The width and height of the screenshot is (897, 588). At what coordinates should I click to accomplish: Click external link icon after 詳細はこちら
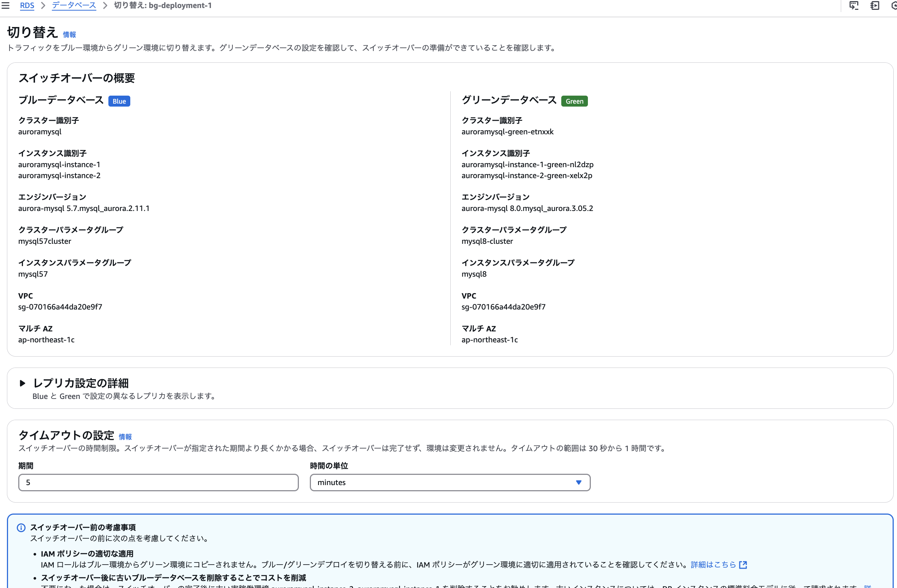point(743,565)
